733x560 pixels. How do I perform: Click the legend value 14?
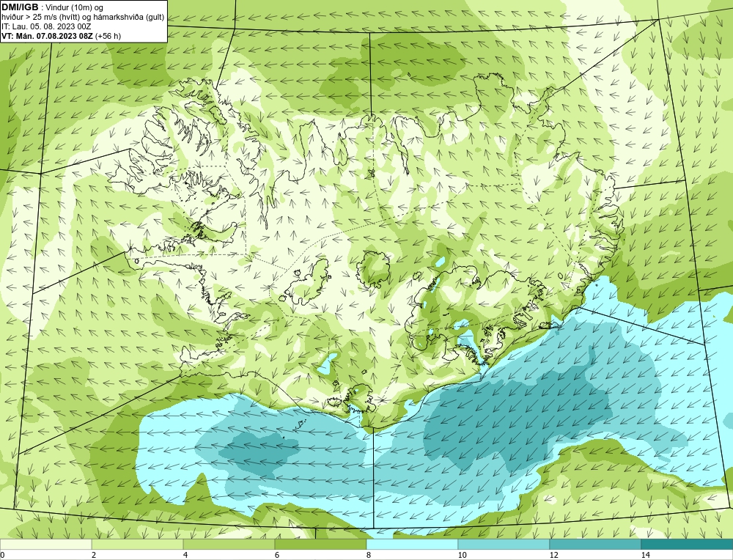point(645,555)
